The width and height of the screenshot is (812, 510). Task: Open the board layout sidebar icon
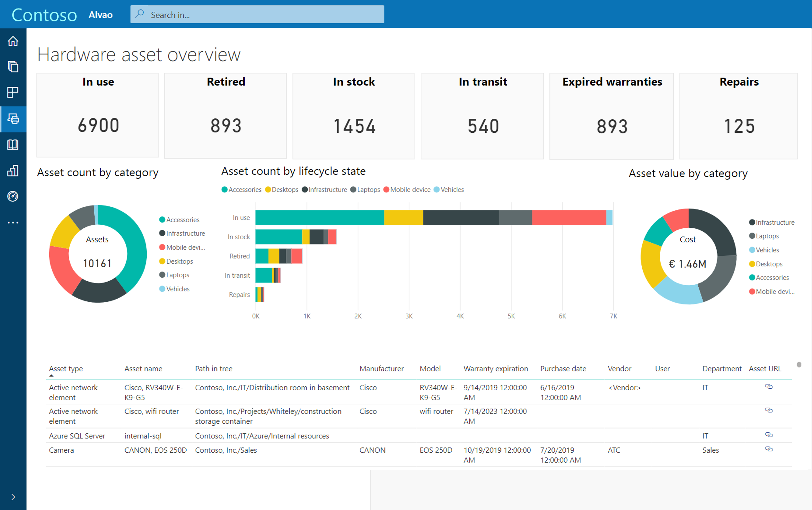13,92
